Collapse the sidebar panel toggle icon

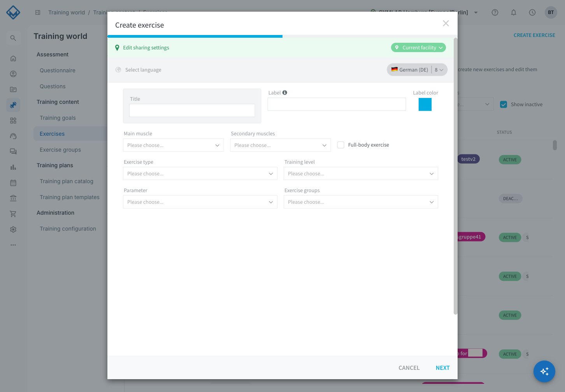point(38,12)
